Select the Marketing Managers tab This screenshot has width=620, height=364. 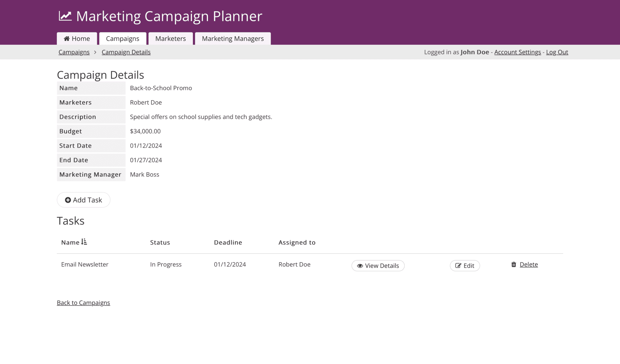(232, 38)
